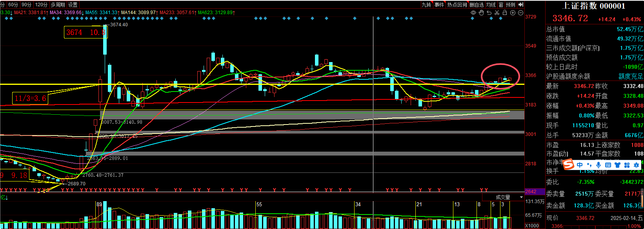Open the Sogou voice input microphone

click(x=599, y=165)
